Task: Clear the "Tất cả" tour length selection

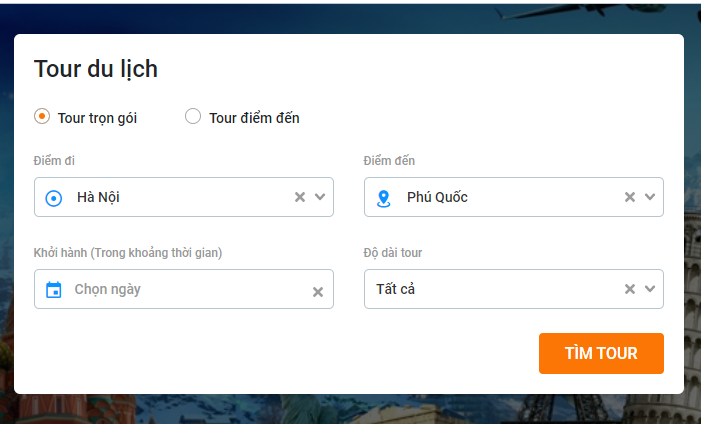Action: pyautogui.click(x=629, y=289)
